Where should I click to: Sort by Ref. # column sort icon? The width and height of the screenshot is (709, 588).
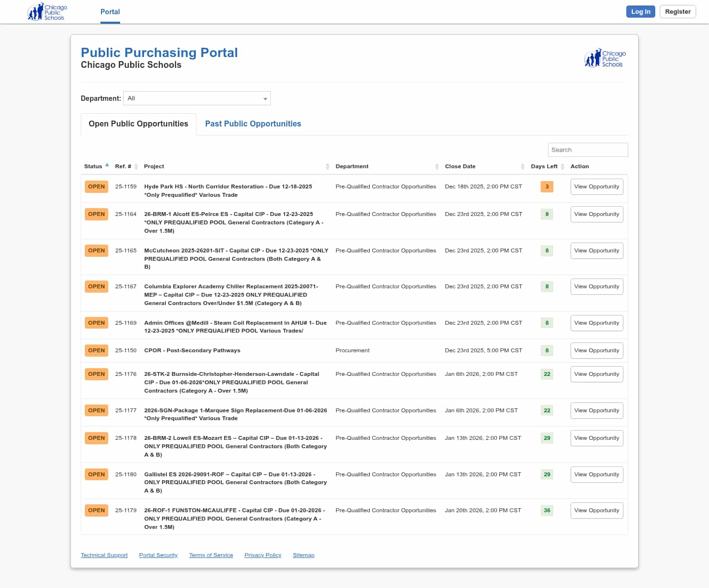tap(136, 167)
